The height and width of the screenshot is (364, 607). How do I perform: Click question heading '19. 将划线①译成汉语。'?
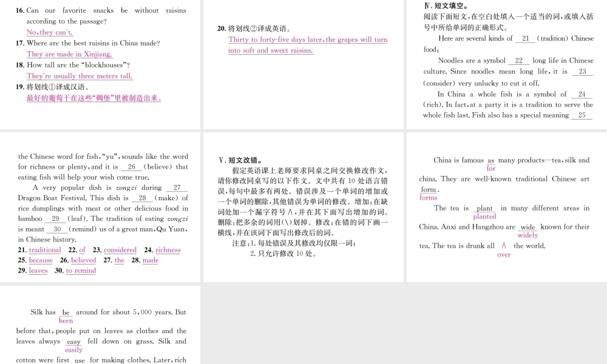point(53,87)
